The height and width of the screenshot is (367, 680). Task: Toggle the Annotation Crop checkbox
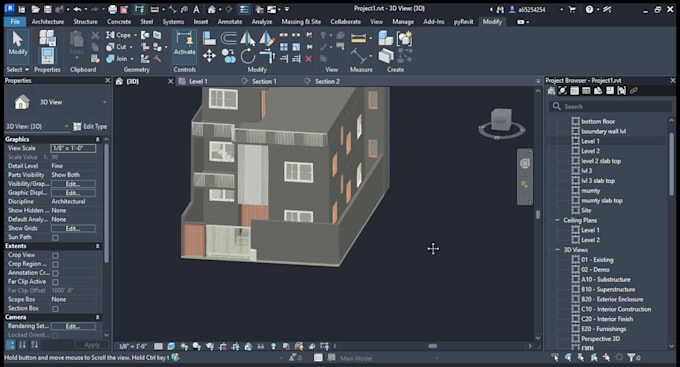[x=55, y=273]
